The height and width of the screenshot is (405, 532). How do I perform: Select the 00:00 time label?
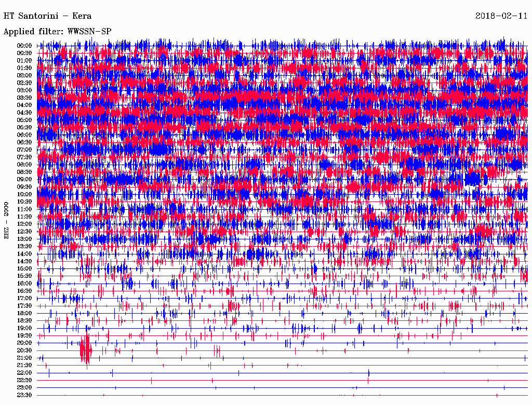point(24,46)
